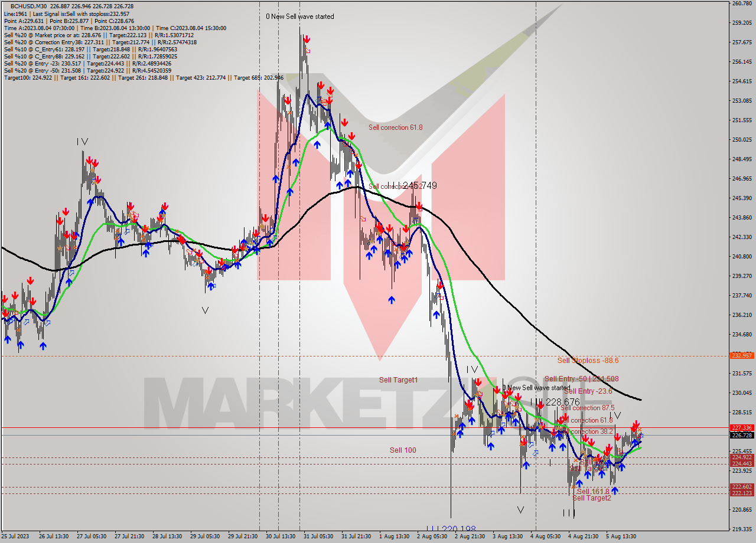Select the 222.602 price tag

(x=742, y=487)
